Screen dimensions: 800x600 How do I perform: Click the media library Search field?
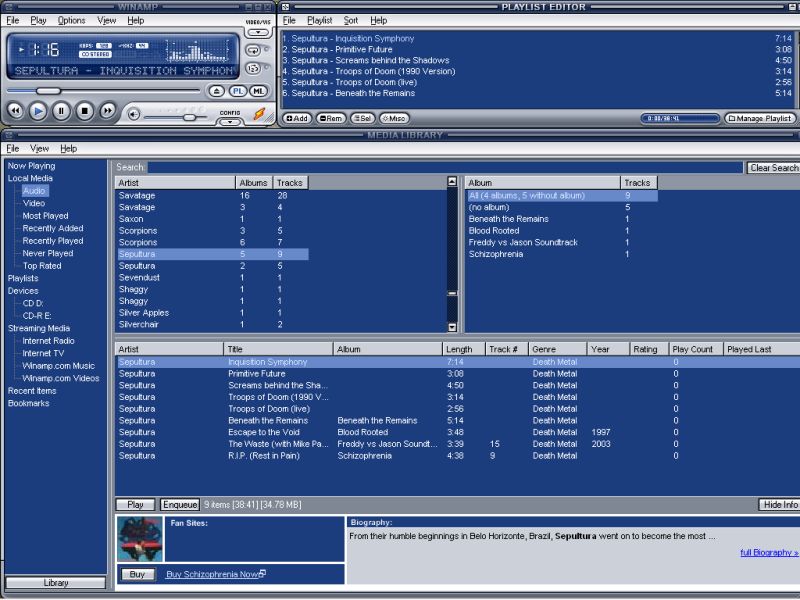pos(445,168)
